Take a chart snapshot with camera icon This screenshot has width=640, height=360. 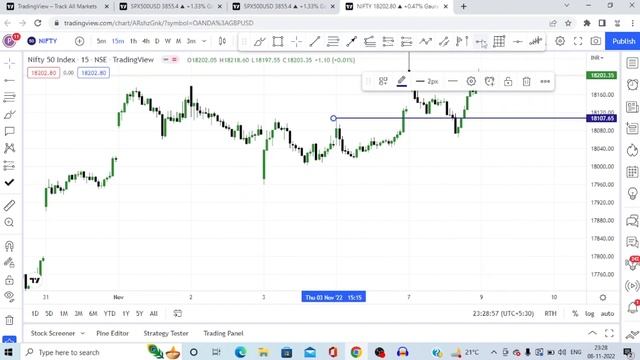596,41
